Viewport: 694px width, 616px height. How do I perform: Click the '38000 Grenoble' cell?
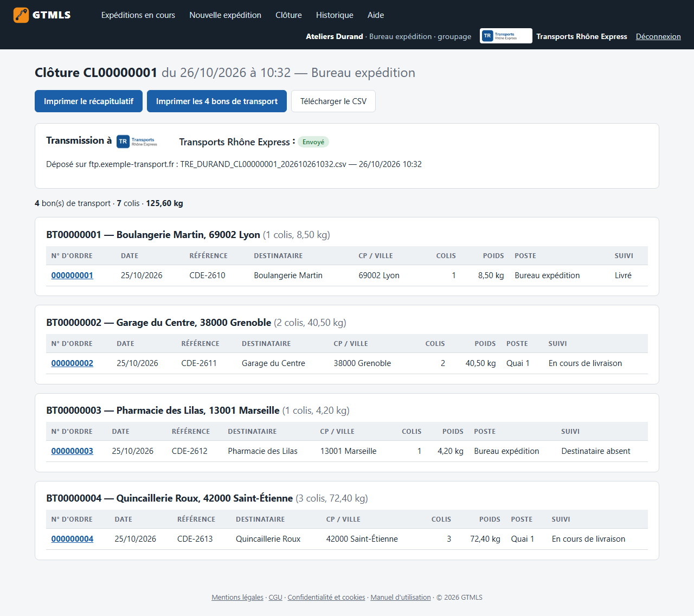pyautogui.click(x=362, y=363)
